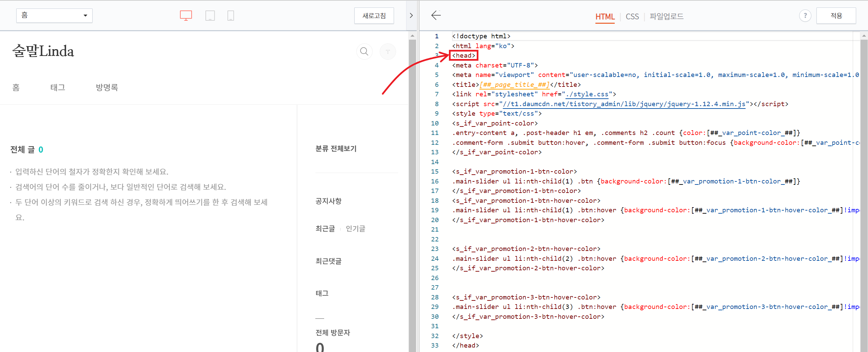This screenshot has height=352, width=868.
Task: Open the 파일업로드 tab
Action: pyautogui.click(x=667, y=16)
